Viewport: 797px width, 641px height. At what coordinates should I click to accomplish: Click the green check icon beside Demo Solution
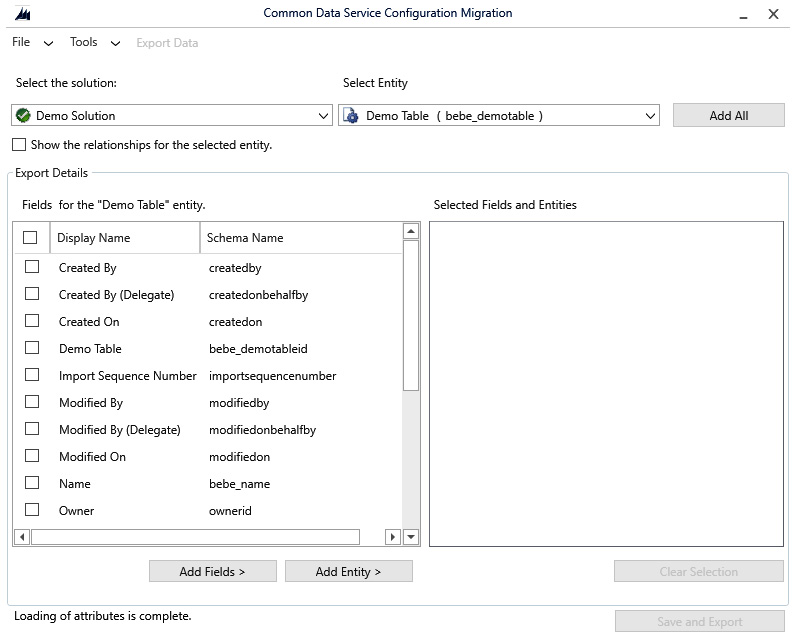pos(23,115)
